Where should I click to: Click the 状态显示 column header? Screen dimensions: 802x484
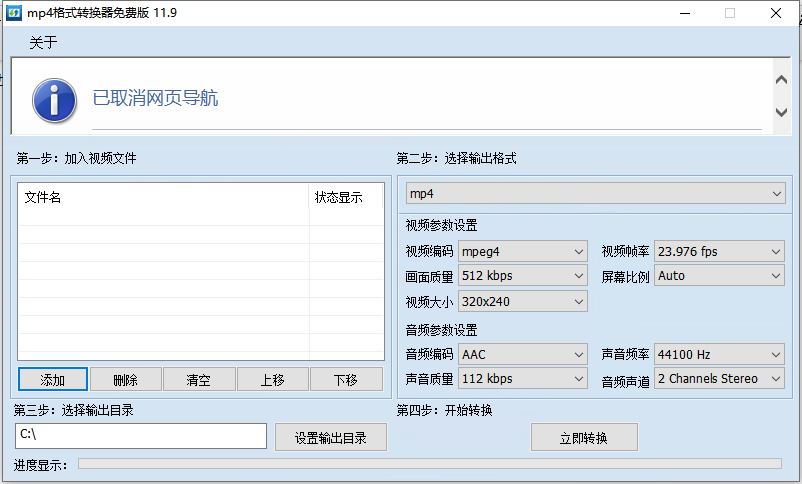[346, 197]
